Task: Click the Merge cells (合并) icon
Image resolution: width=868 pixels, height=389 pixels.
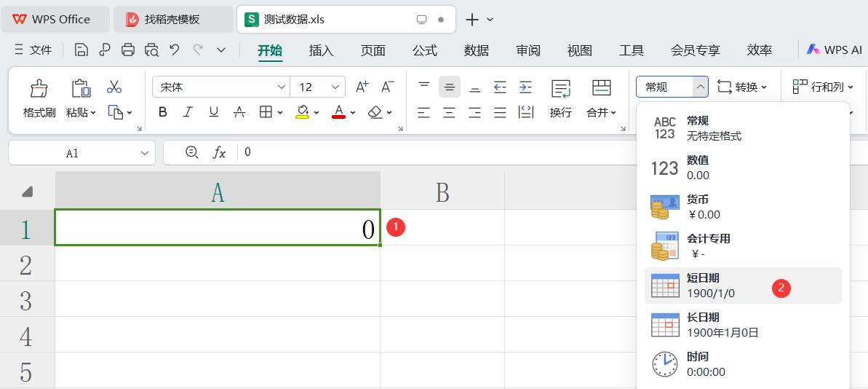Action: point(601,88)
